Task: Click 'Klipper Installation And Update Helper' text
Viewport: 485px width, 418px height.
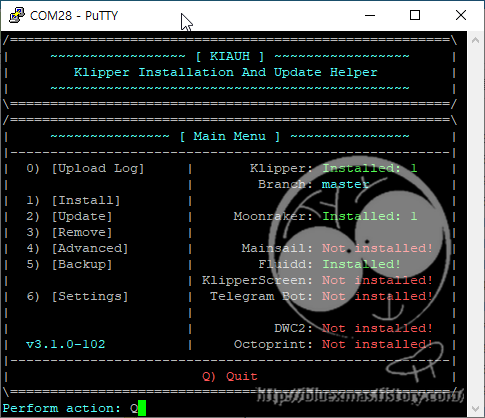Action: tap(226, 72)
